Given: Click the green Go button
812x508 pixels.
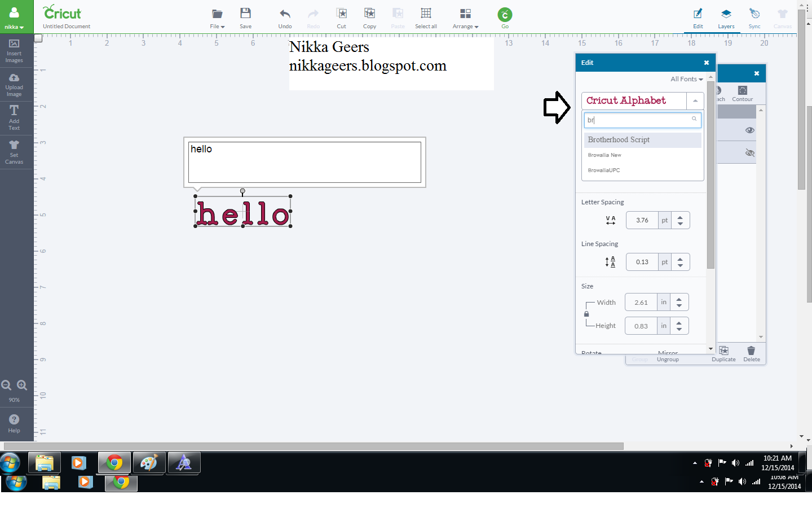Looking at the screenshot, I should [505, 14].
